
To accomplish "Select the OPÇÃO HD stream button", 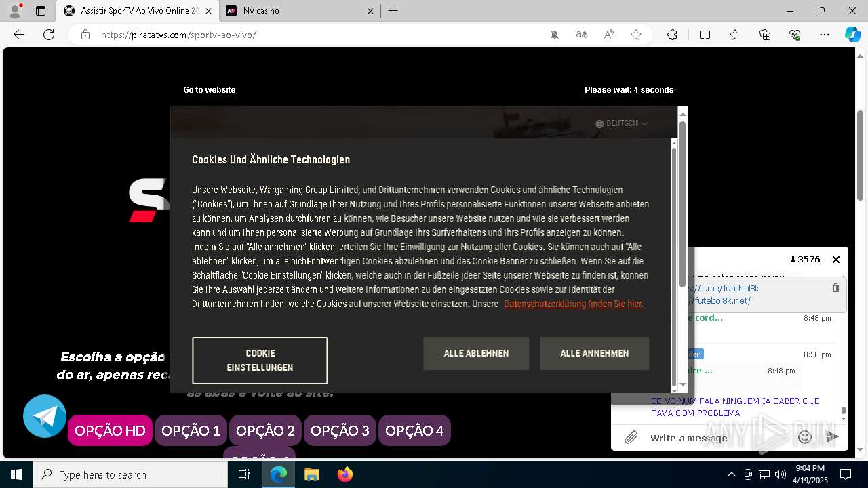I will [x=110, y=430].
